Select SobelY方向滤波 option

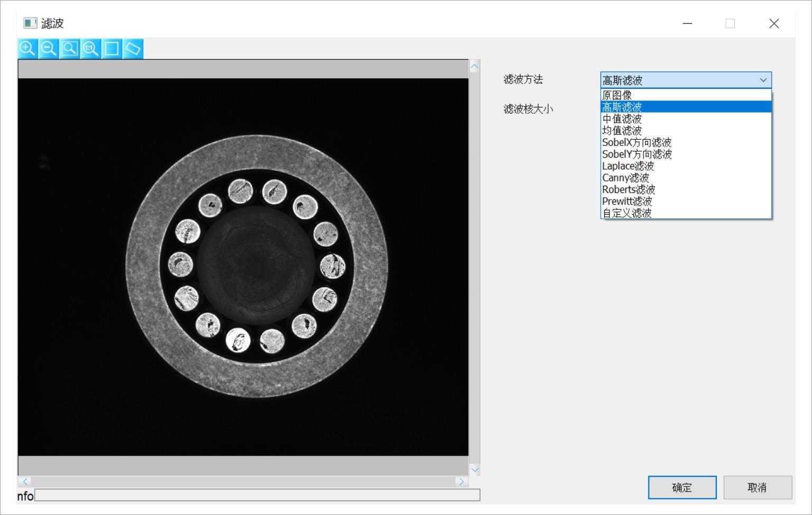(x=686, y=154)
